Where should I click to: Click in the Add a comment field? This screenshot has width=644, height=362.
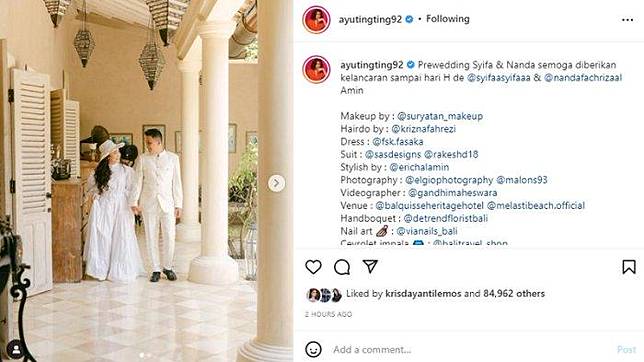468,350
